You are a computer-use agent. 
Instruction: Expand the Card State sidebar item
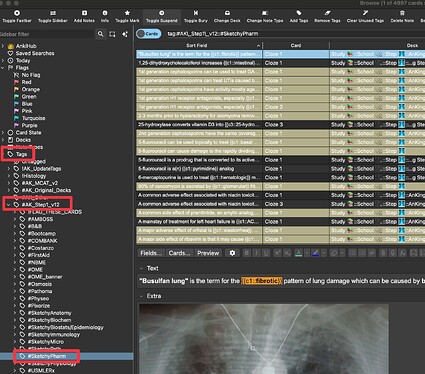(3, 133)
